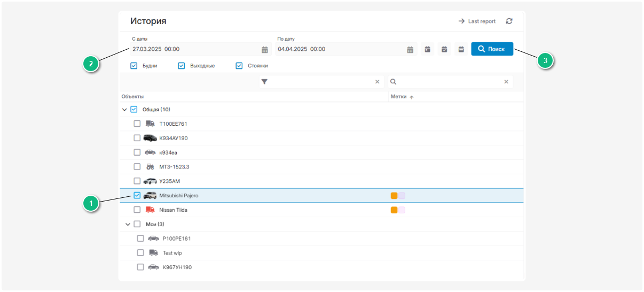Screen dimensions: 644x292
Task: Sort by the Метки column header
Action: click(x=398, y=97)
